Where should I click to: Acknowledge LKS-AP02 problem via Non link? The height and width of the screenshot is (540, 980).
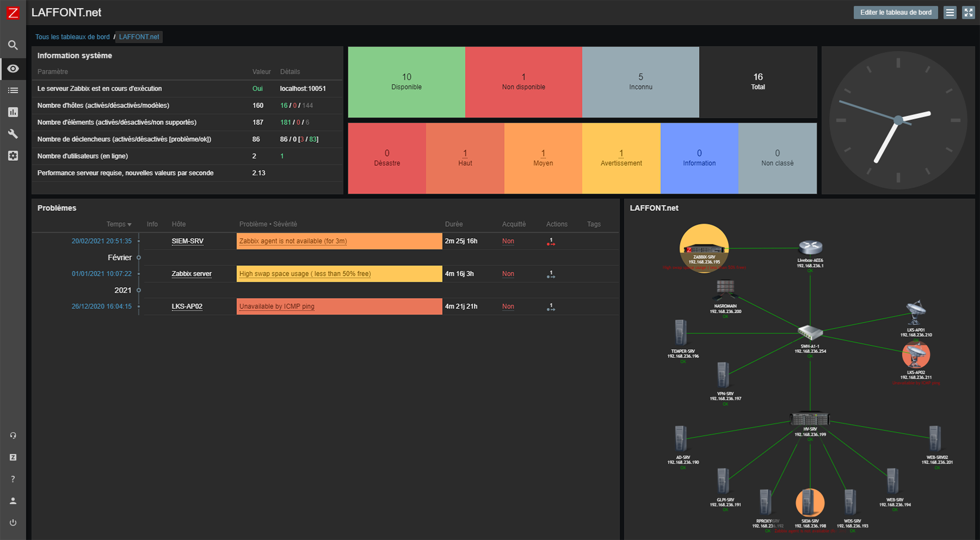(x=508, y=306)
